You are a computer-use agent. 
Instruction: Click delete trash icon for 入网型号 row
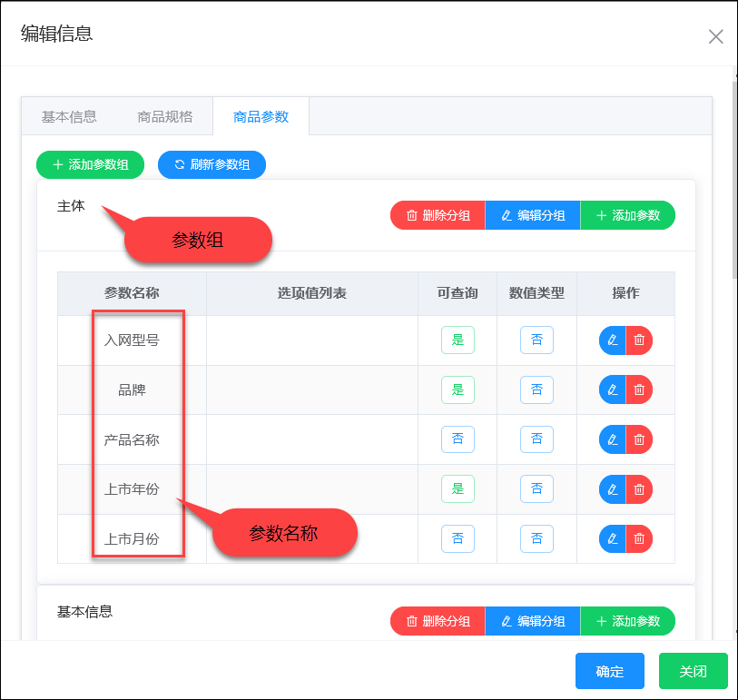click(x=639, y=340)
